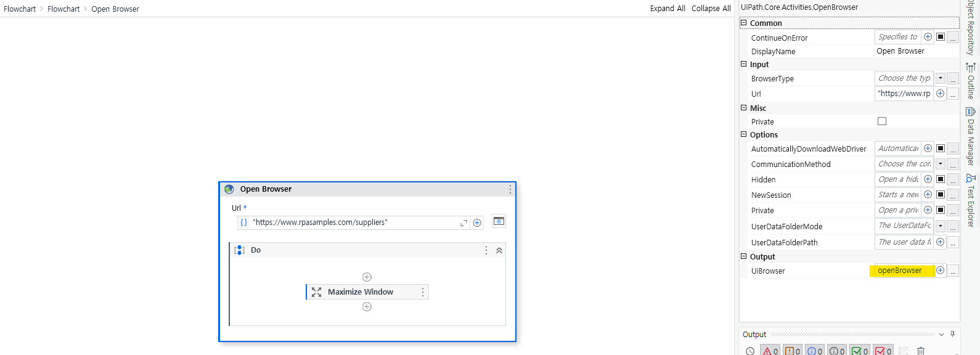The height and width of the screenshot is (355, 980).
Task: Click Collapse All
Action: (x=711, y=9)
